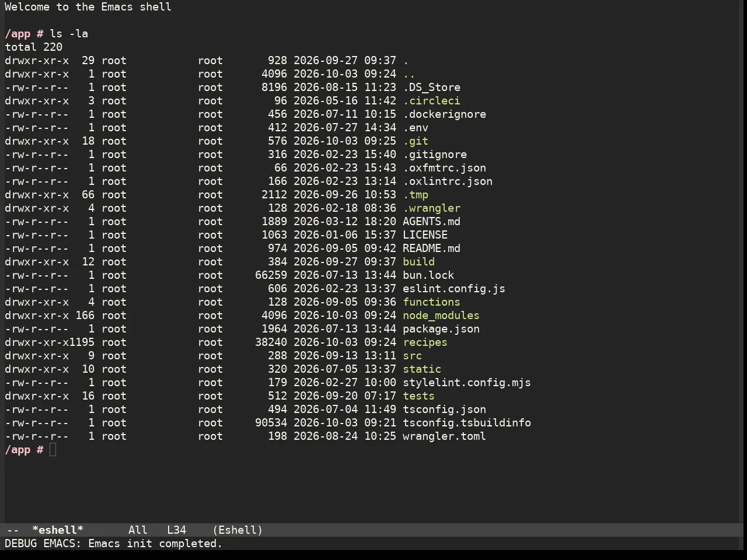Select the LICENSE file name
The width and height of the screenshot is (747, 560).
tap(425, 235)
